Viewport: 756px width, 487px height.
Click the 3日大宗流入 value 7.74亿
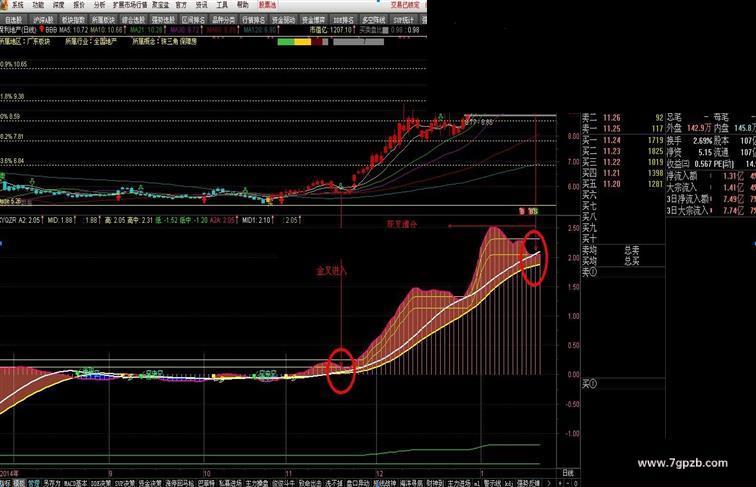point(733,211)
